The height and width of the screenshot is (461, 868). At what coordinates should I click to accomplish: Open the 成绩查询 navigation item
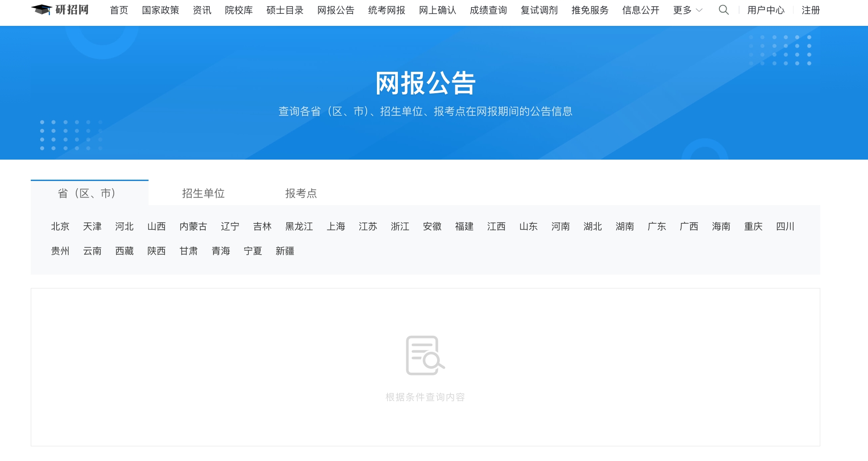click(488, 10)
